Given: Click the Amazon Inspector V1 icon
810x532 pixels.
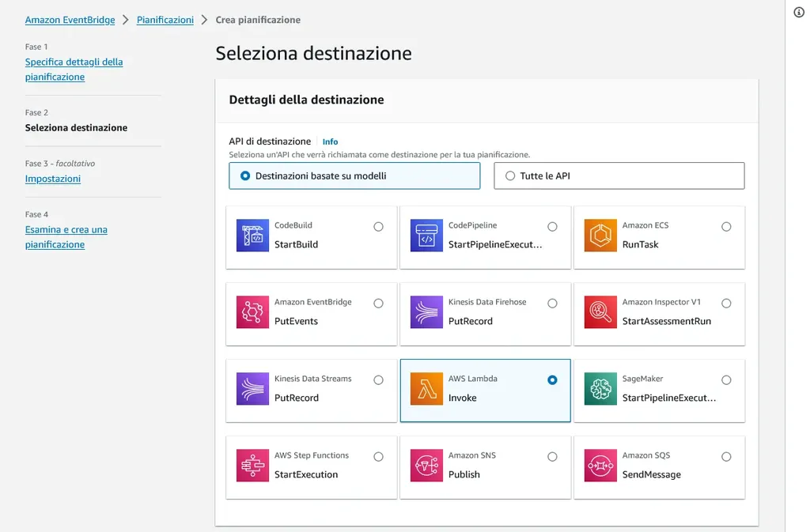Looking at the screenshot, I should [x=600, y=312].
